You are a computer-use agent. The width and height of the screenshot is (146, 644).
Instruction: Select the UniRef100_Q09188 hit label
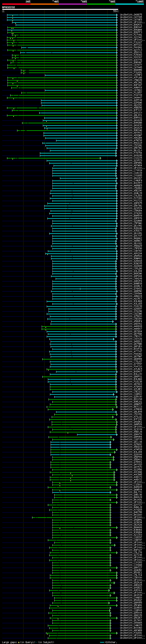pos(131,156)
